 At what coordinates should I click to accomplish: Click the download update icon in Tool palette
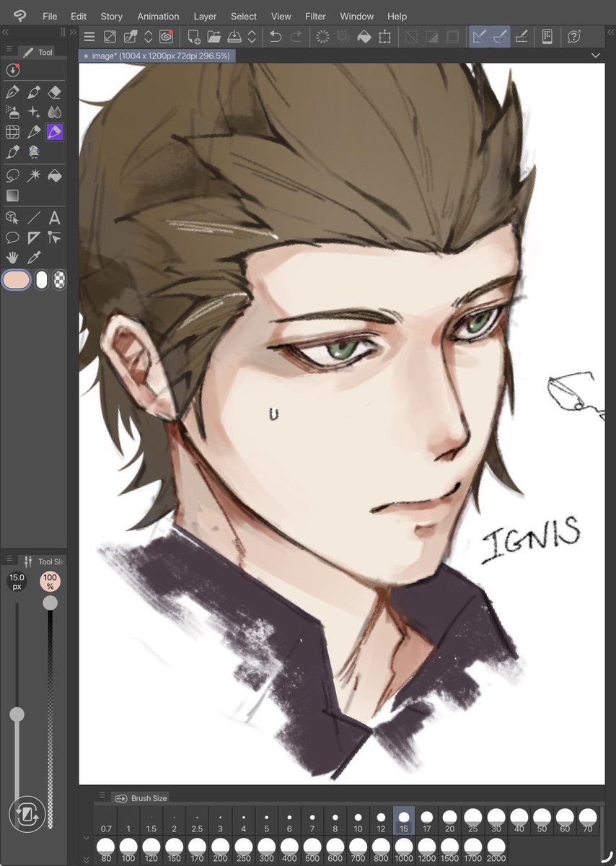pyautogui.click(x=12, y=70)
